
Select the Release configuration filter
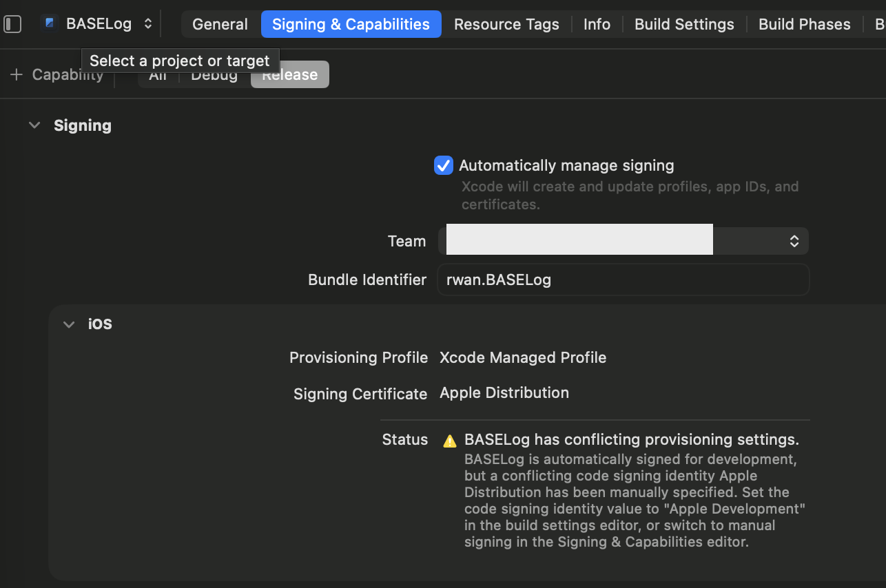click(x=289, y=74)
